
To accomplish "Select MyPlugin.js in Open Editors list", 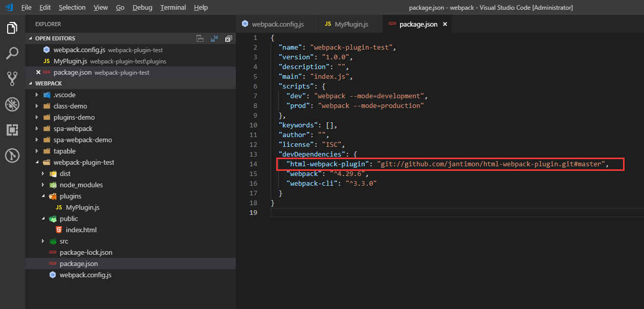I will coord(130,61).
